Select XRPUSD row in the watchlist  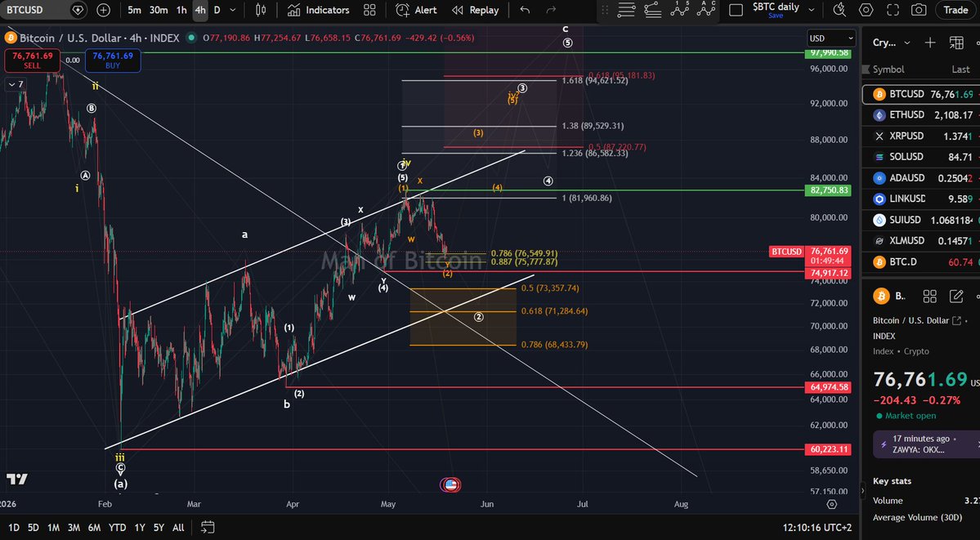click(921, 136)
